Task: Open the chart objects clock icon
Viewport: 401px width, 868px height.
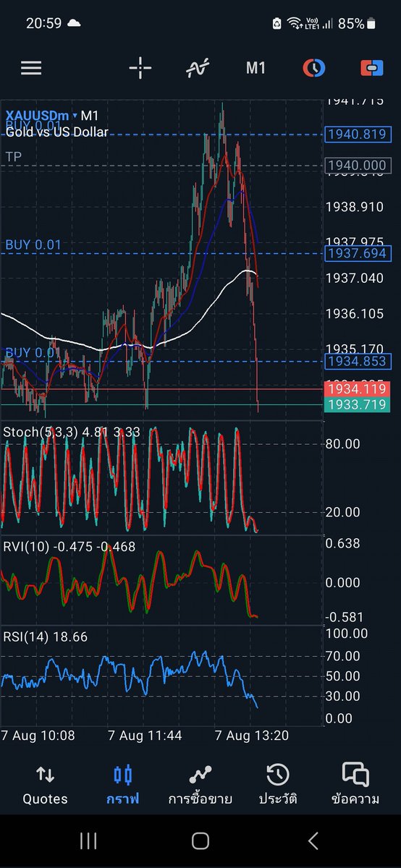Action: click(x=313, y=68)
